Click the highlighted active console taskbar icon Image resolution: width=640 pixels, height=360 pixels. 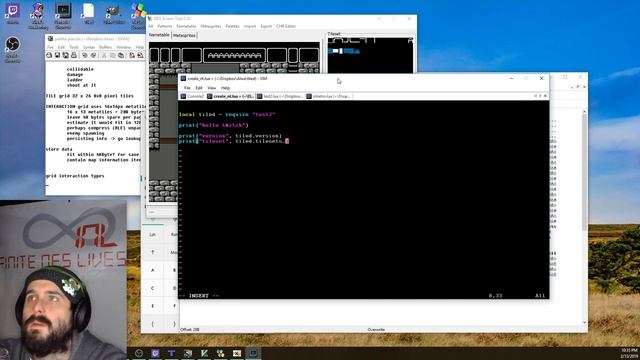[x=253, y=353]
